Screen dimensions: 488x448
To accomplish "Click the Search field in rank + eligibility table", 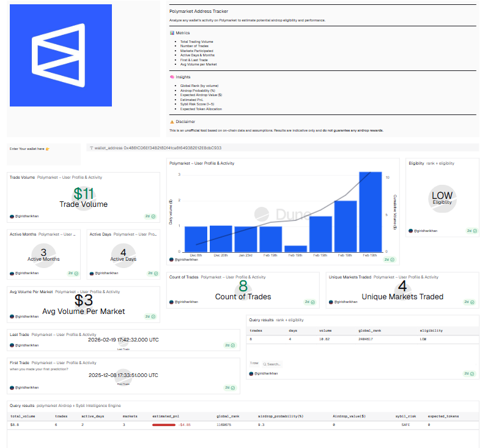I will pos(272,364).
